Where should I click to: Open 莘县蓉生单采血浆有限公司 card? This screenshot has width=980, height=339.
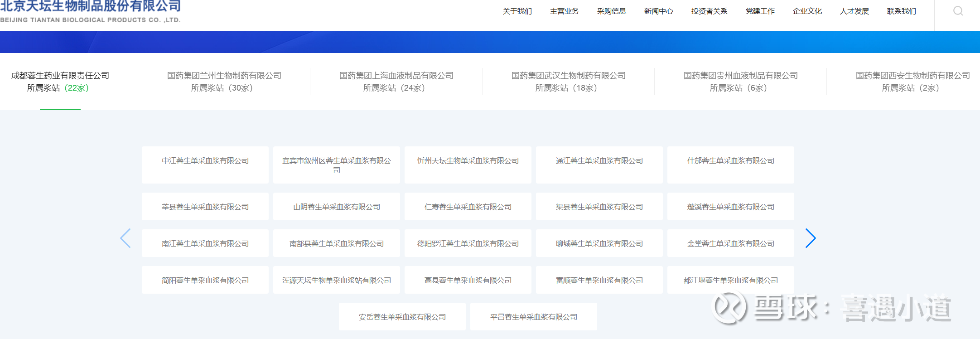205,207
